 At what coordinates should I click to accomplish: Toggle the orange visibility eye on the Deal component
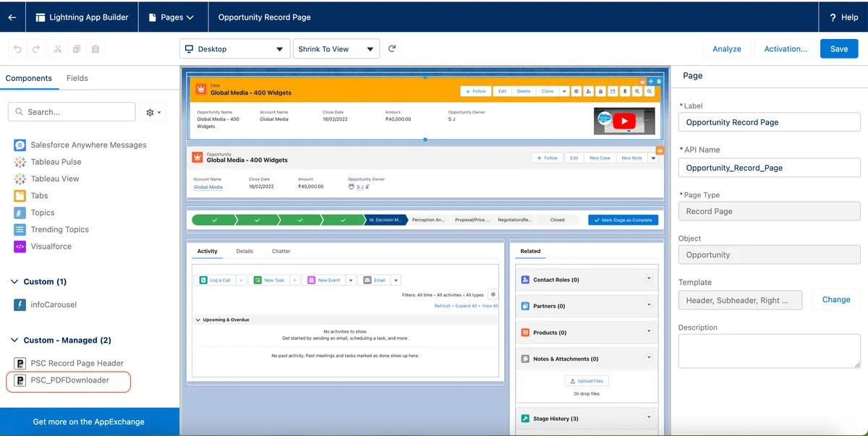click(x=642, y=81)
